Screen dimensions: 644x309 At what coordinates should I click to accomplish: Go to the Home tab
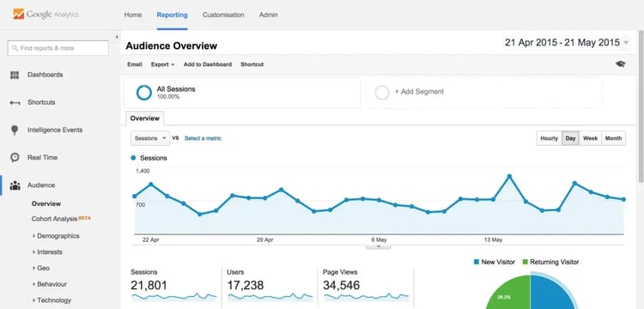[x=133, y=15]
